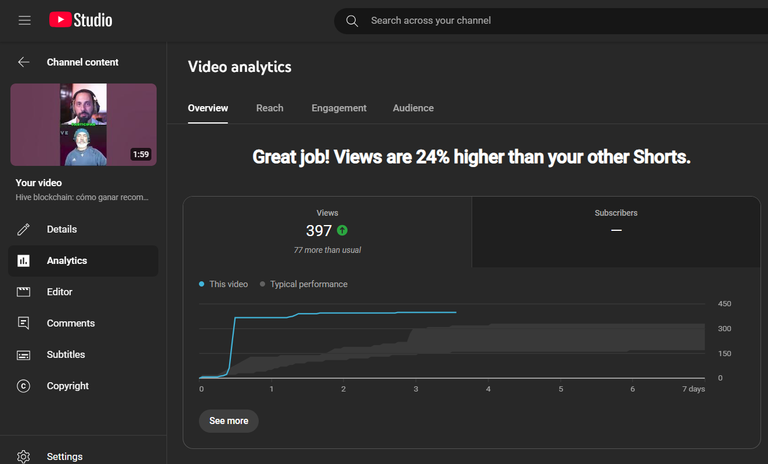Image resolution: width=768 pixels, height=464 pixels.
Task: Click the 'Video analytics' heading
Action: click(x=240, y=67)
